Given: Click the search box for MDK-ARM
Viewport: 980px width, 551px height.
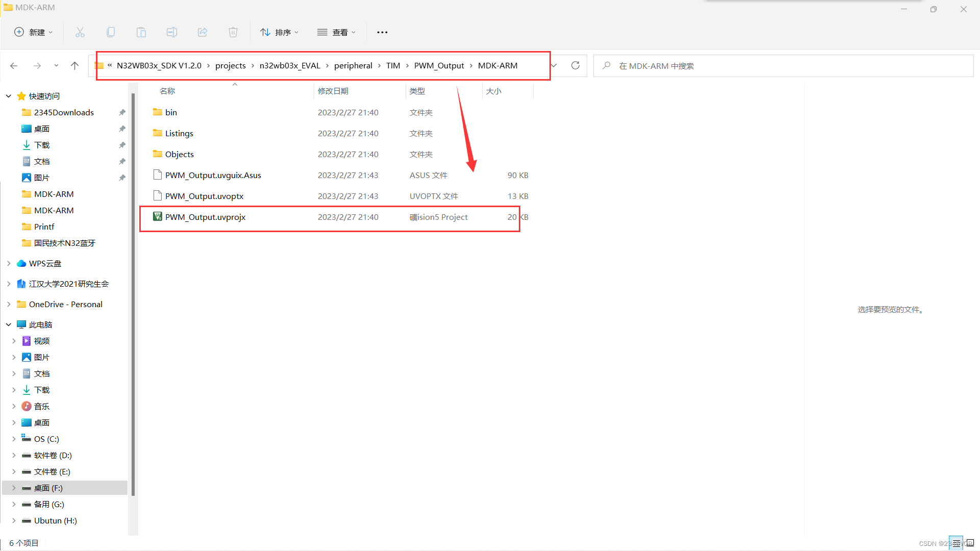Looking at the screenshot, I should click(x=783, y=66).
